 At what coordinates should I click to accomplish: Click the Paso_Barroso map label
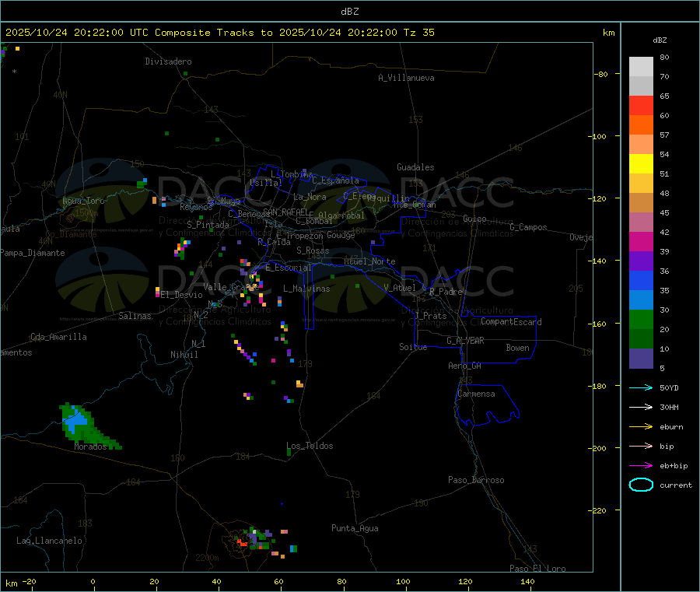click(476, 480)
